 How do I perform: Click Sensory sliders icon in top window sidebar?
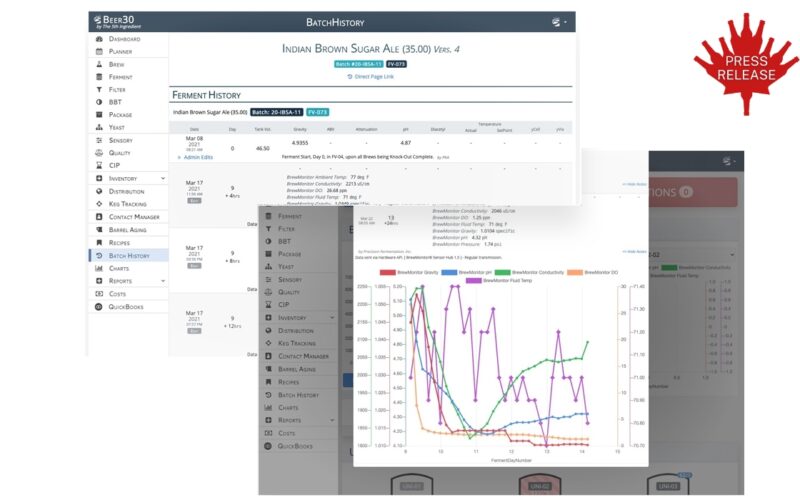[99, 140]
